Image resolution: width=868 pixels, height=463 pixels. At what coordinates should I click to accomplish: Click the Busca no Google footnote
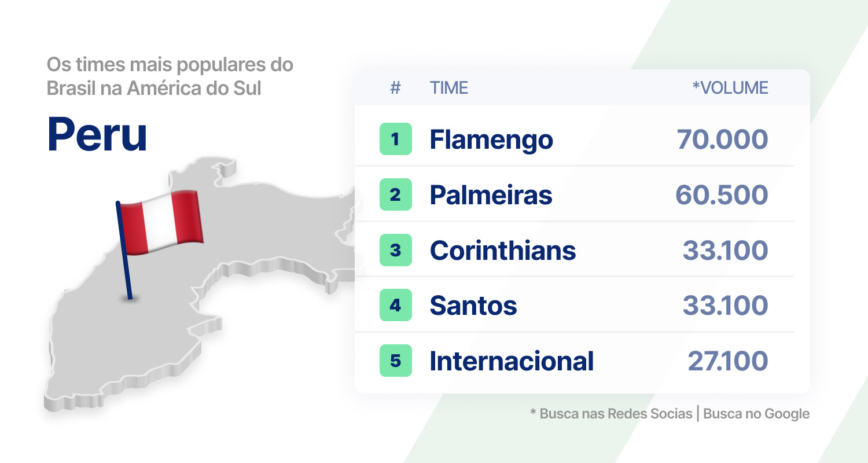pos(756,414)
